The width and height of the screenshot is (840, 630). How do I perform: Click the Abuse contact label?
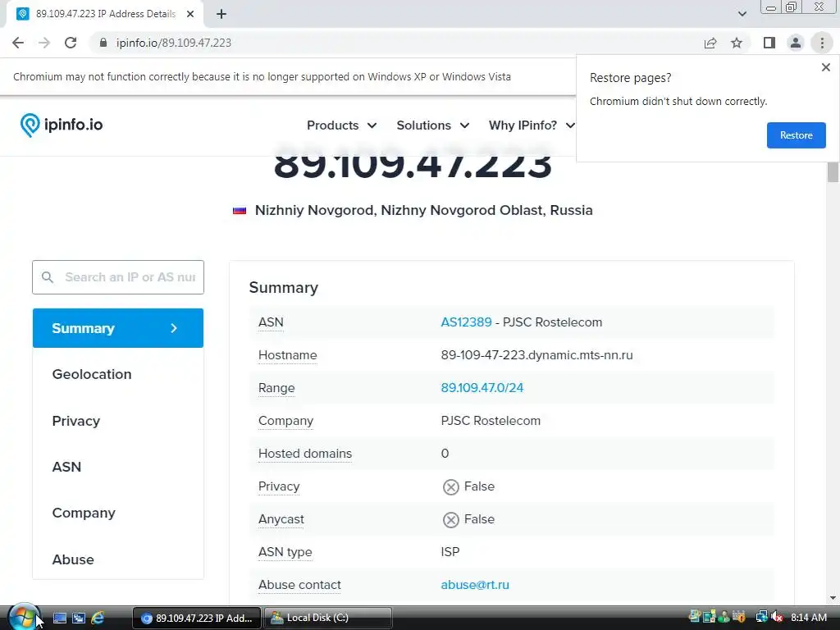click(299, 585)
